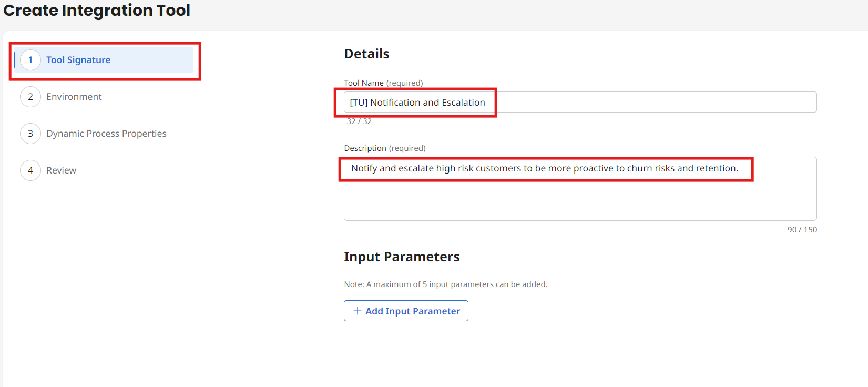868x387 pixels.
Task: Select the step 1 numbered circle icon
Action: (x=30, y=59)
